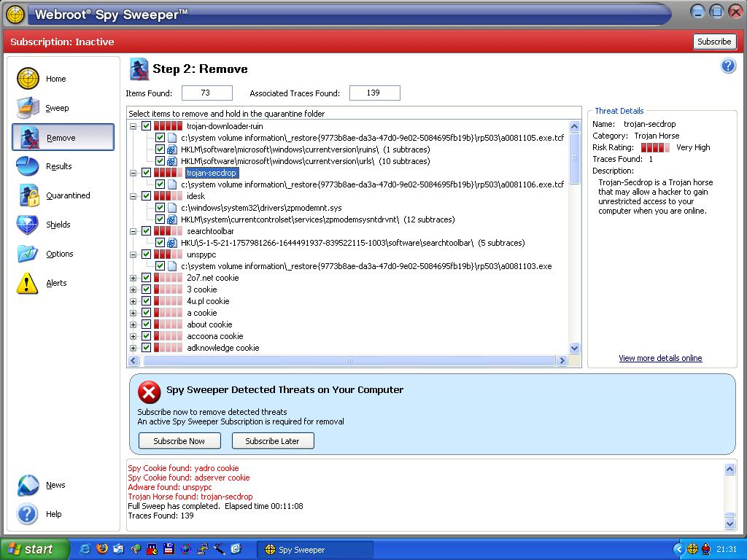Open the sidebar Help question mark icon
Image resolution: width=747 pixels, height=560 pixels.
(x=28, y=514)
